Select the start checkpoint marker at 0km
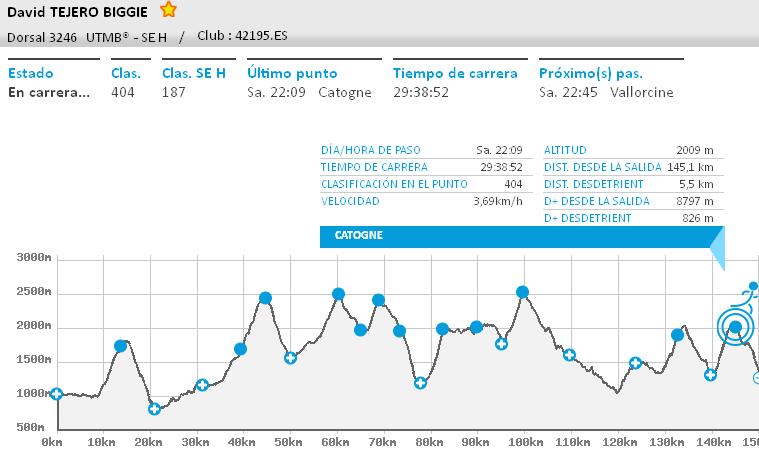The image size is (759, 454). (x=56, y=394)
